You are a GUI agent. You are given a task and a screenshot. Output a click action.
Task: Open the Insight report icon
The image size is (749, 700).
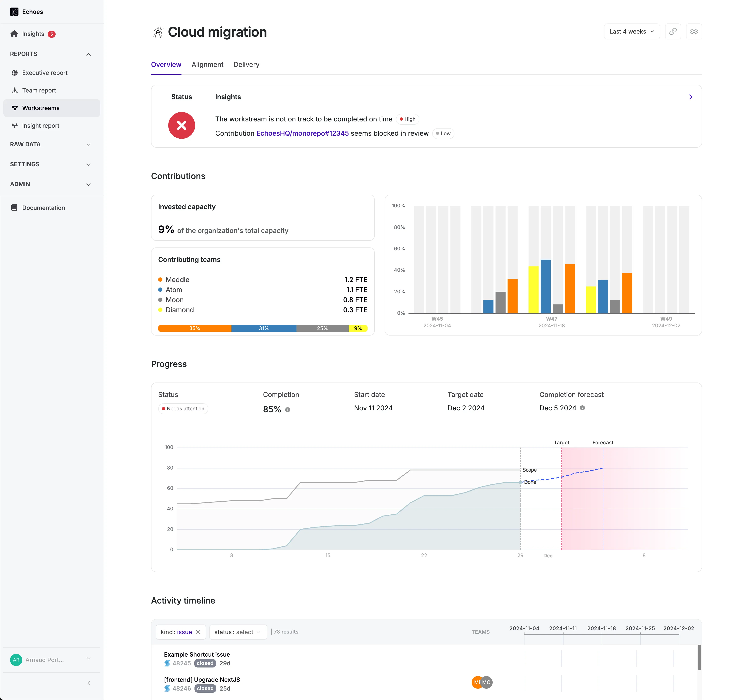[x=15, y=125]
